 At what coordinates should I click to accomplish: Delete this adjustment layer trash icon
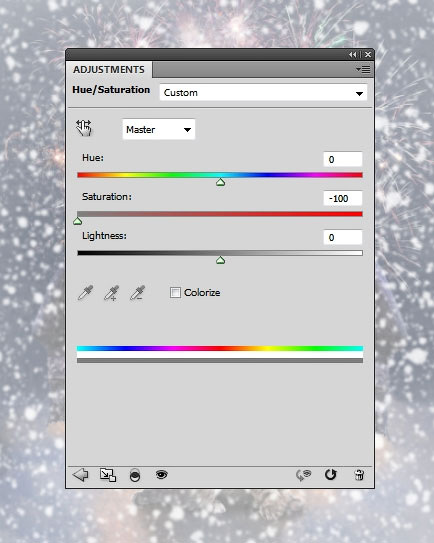[359, 474]
